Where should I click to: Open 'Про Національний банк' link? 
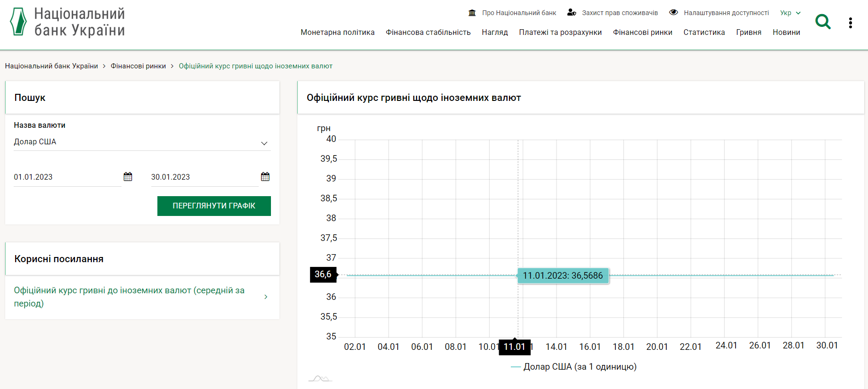pyautogui.click(x=519, y=13)
